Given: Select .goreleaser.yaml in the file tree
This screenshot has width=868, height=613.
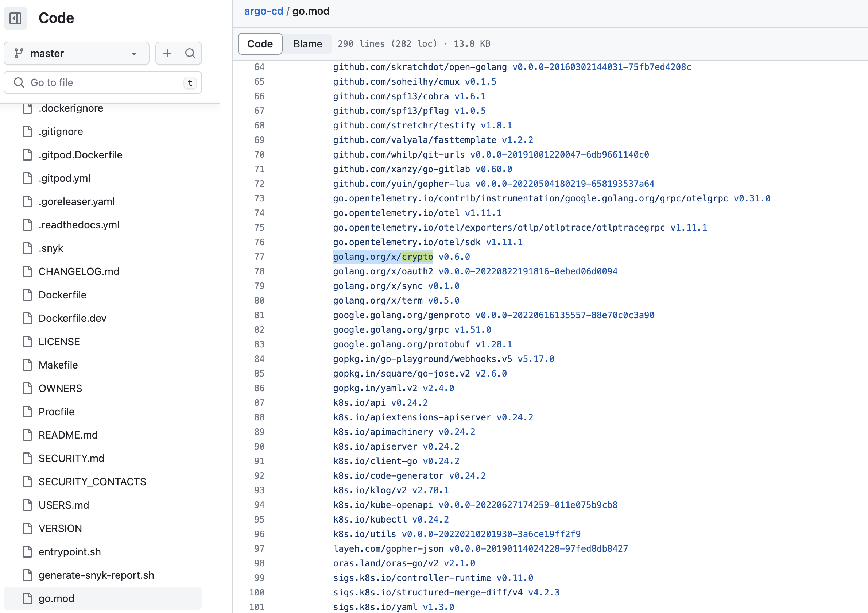Looking at the screenshot, I should (76, 201).
